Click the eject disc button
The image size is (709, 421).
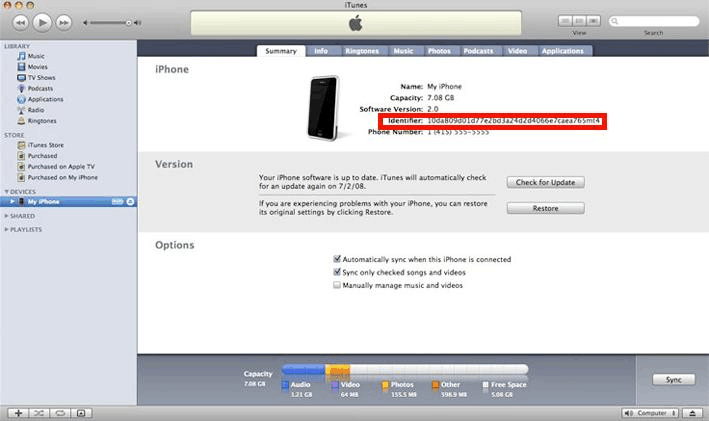(692, 413)
